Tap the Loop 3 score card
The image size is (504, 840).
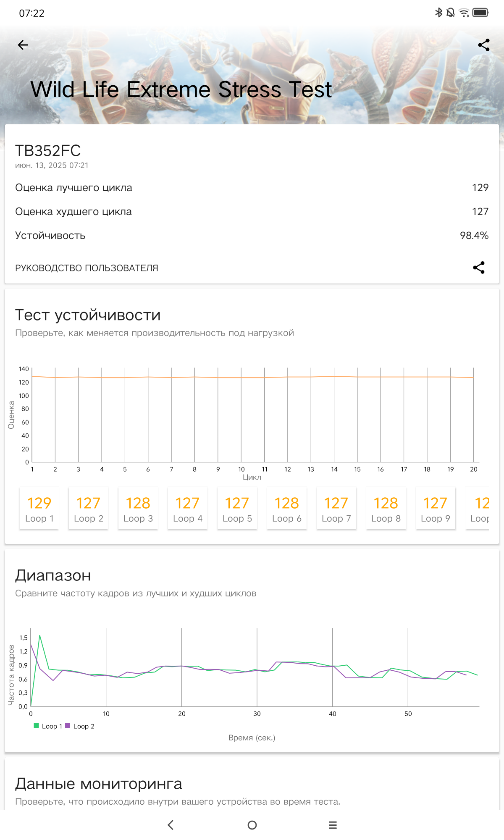click(138, 508)
